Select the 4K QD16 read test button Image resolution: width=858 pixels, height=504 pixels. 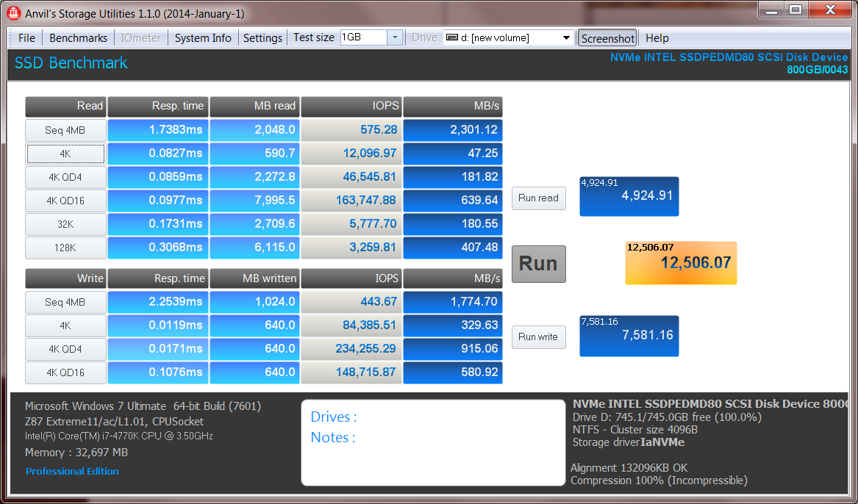tap(65, 201)
